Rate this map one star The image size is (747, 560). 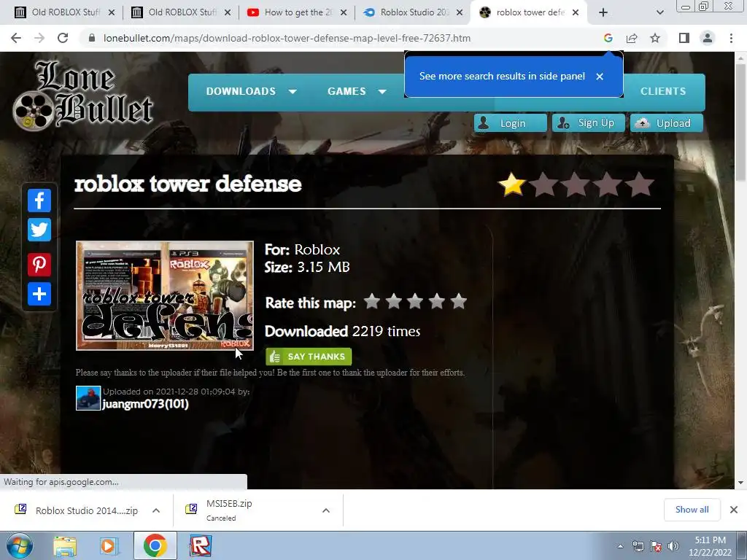371,301
